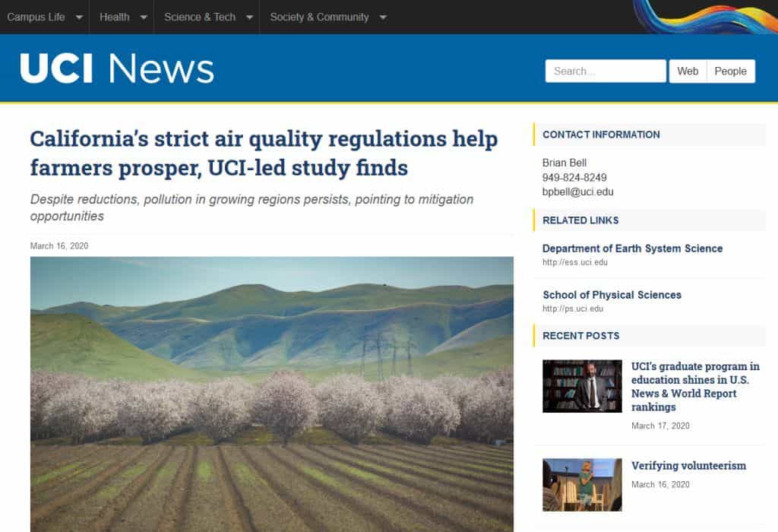
Task: Open the Science & Tech dropdown arrow
Action: click(x=249, y=17)
